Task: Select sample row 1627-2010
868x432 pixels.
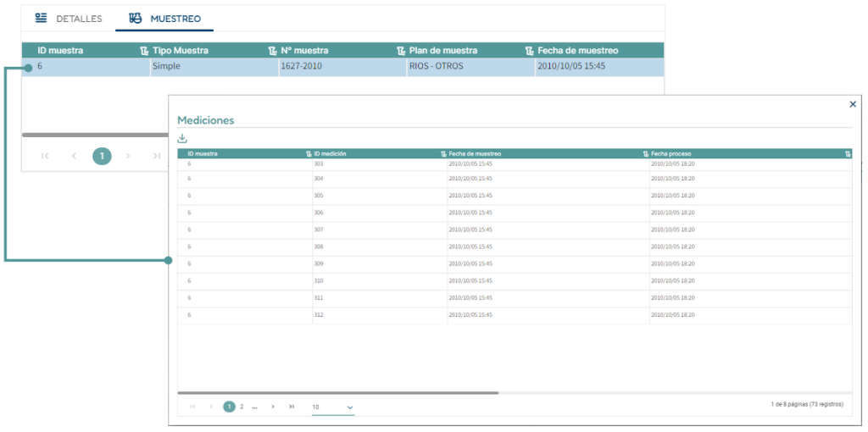Action: tap(342, 67)
